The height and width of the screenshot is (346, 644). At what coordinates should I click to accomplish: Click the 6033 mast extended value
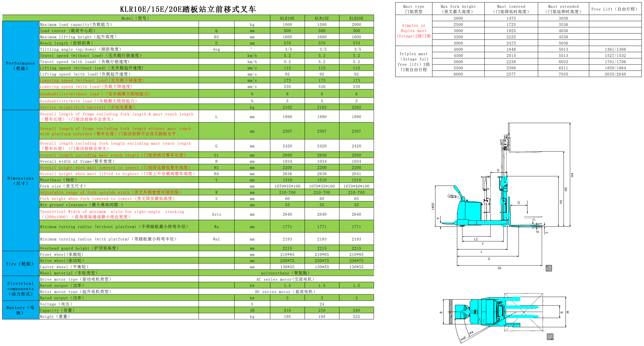click(563, 62)
